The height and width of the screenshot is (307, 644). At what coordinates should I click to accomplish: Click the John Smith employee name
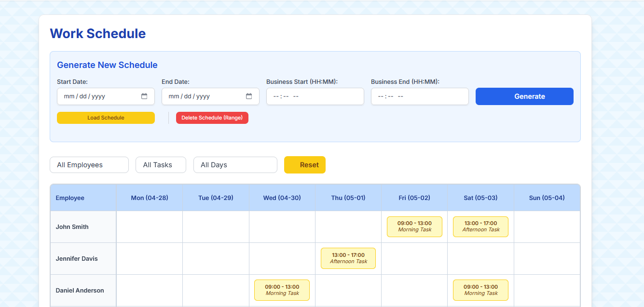(x=72, y=227)
